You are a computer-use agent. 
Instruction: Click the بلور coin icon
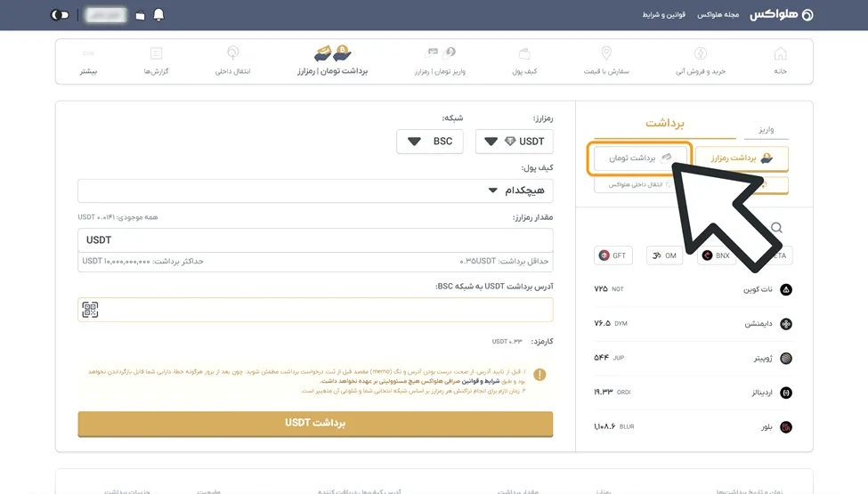point(786,426)
